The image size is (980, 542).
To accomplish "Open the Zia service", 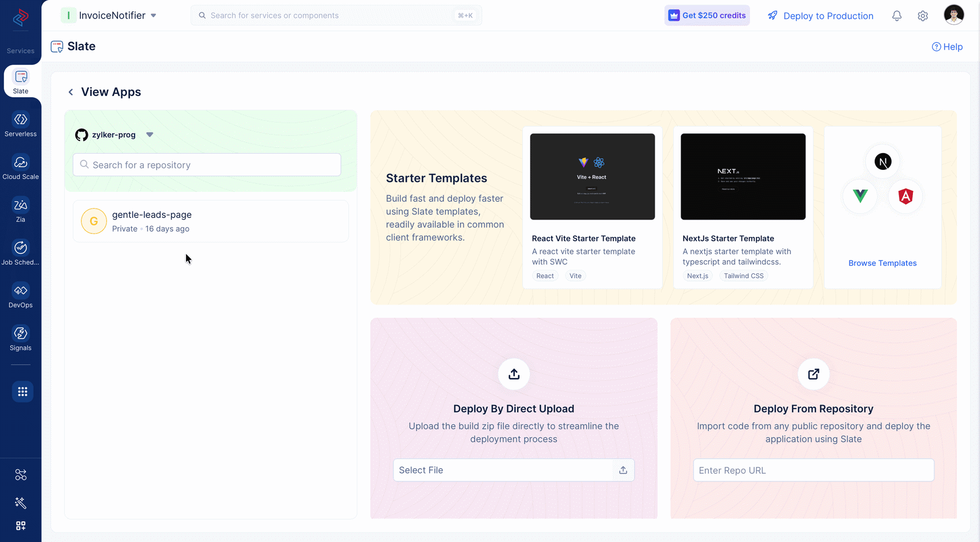I will tap(21, 210).
